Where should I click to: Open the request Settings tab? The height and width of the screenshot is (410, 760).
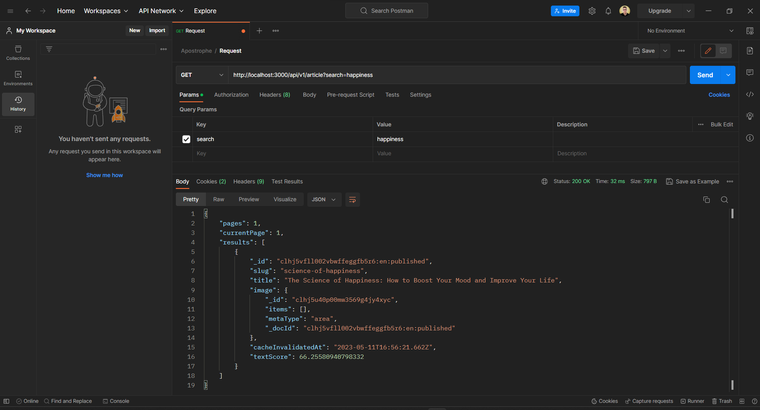point(420,95)
